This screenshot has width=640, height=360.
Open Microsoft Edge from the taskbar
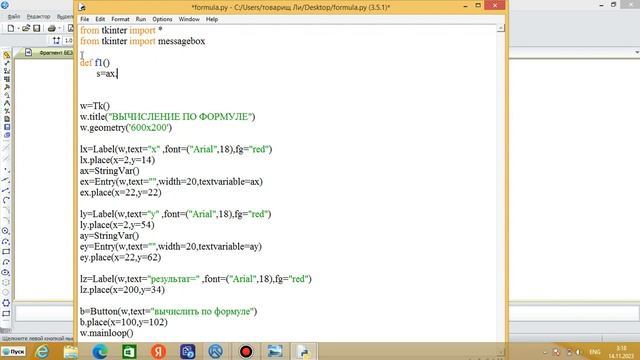[x=100, y=351]
